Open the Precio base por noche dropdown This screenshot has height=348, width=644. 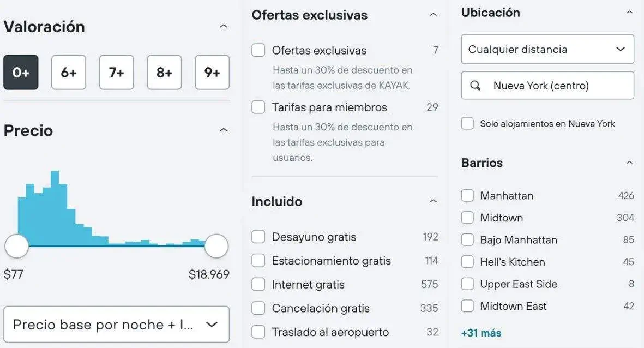coord(116,325)
